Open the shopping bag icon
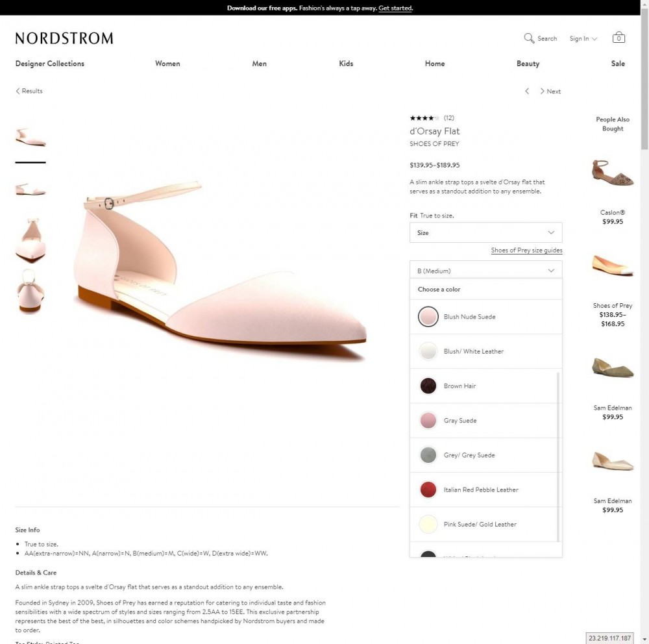Screen dimensions: 649x644 pyautogui.click(x=618, y=37)
